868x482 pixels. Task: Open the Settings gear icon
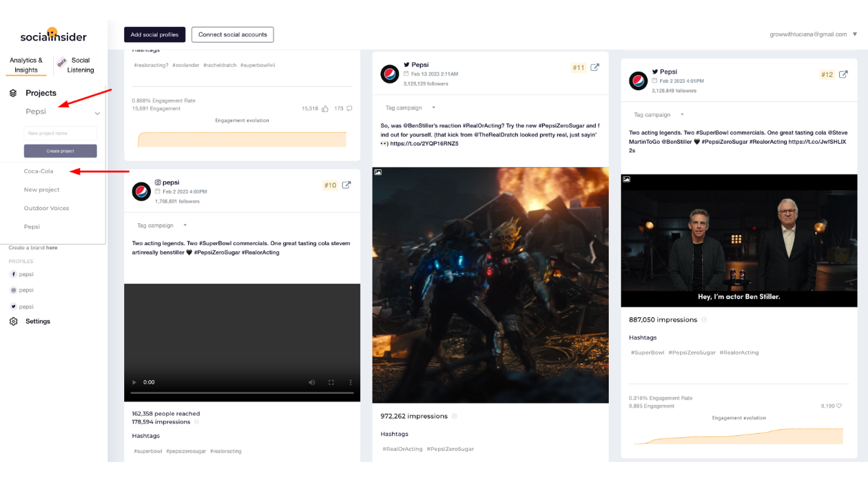click(13, 322)
